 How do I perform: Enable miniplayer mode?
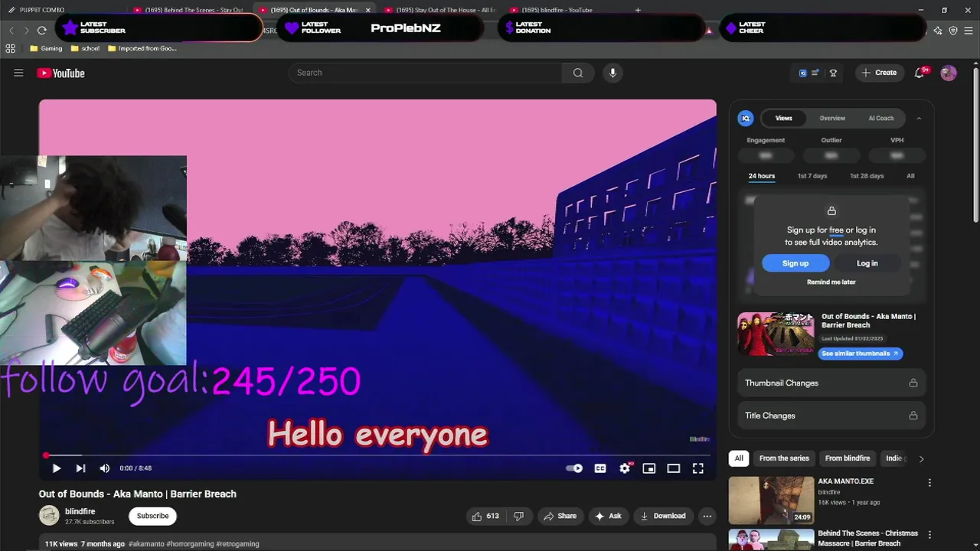point(649,468)
